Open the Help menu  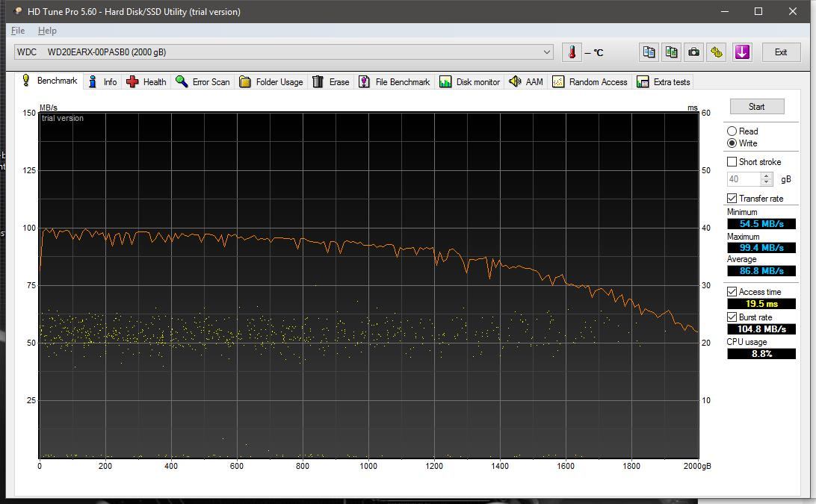47,31
